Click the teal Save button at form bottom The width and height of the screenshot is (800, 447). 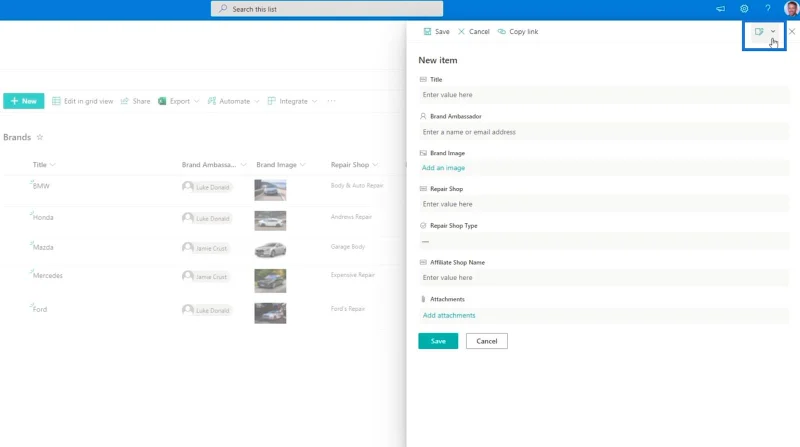(x=438, y=341)
